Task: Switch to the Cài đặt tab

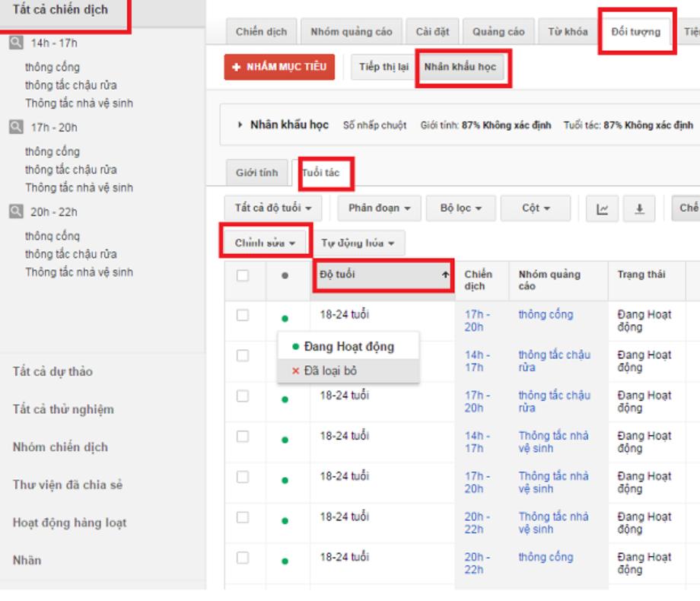Action: click(x=432, y=32)
